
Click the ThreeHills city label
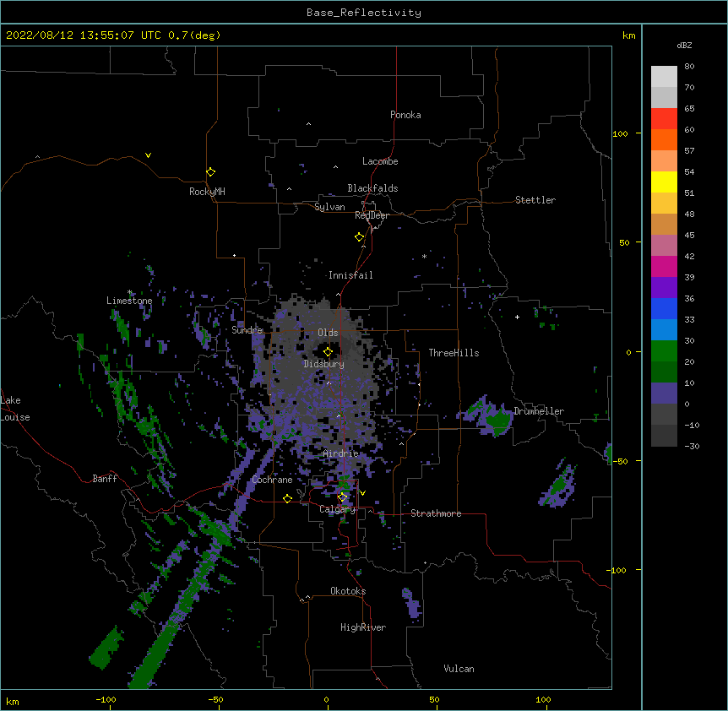[x=454, y=353]
